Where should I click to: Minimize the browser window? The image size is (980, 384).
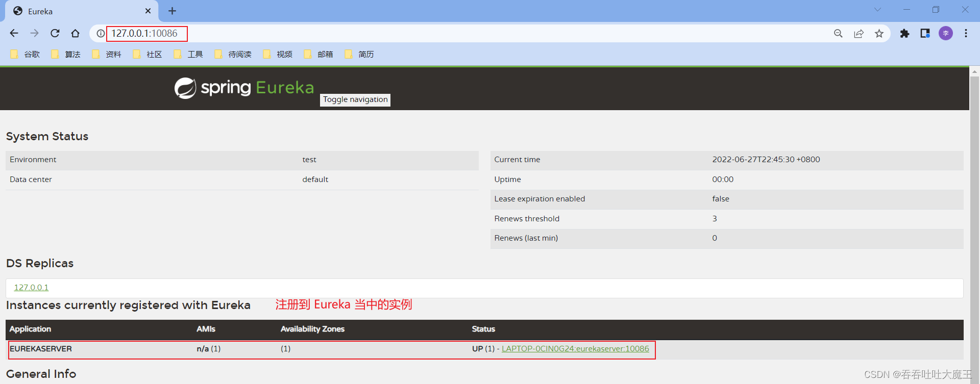point(906,10)
